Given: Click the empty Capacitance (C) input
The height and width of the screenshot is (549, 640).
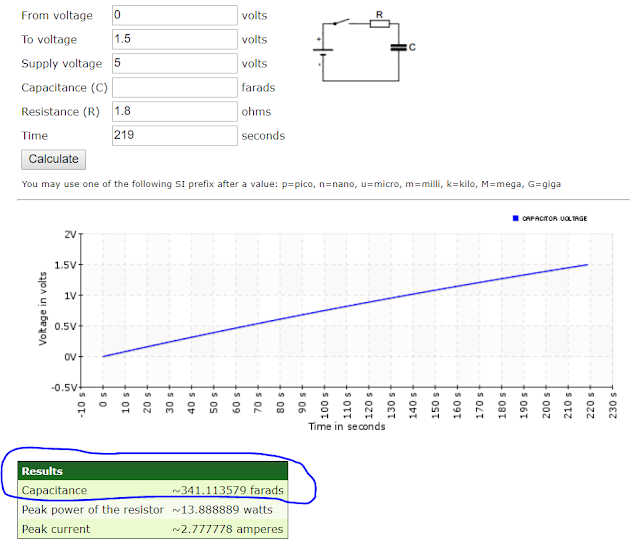Looking at the screenshot, I should (175, 88).
